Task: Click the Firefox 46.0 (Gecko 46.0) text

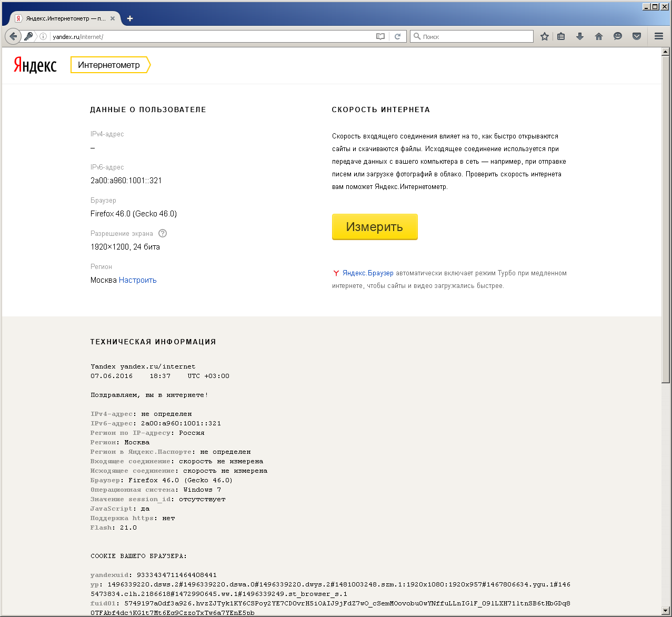Action: pyautogui.click(x=133, y=214)
